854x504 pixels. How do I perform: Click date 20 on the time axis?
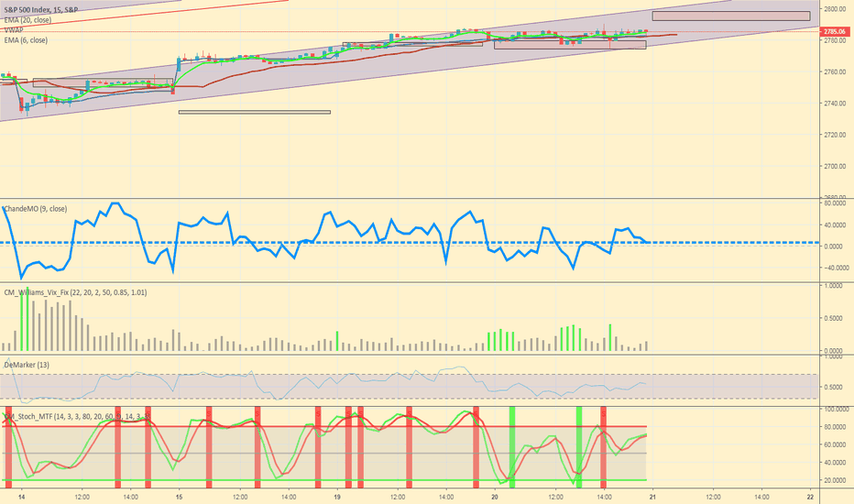pos(495,497)
